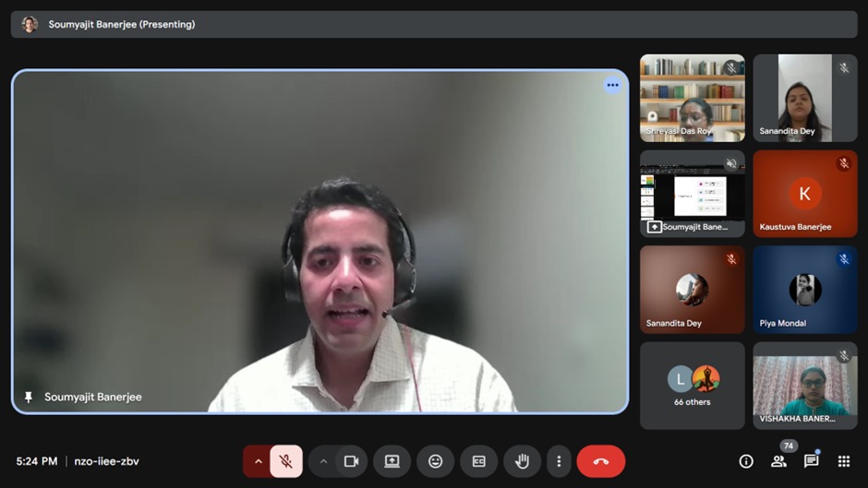
Task: Select Kaustuva Banerjee participant tile
Action: 804,194
